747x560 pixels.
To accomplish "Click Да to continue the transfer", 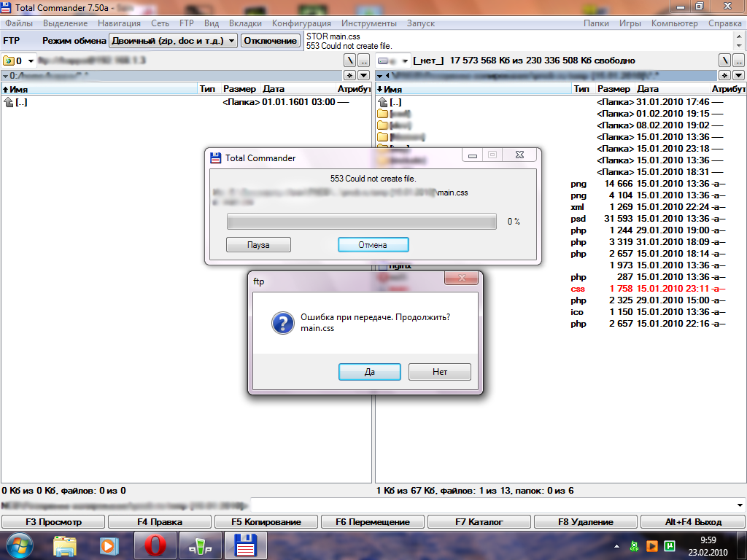I will coord(369,372).
